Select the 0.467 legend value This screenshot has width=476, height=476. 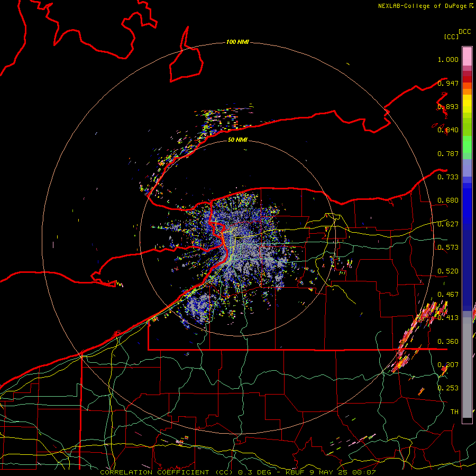(448, 295)
